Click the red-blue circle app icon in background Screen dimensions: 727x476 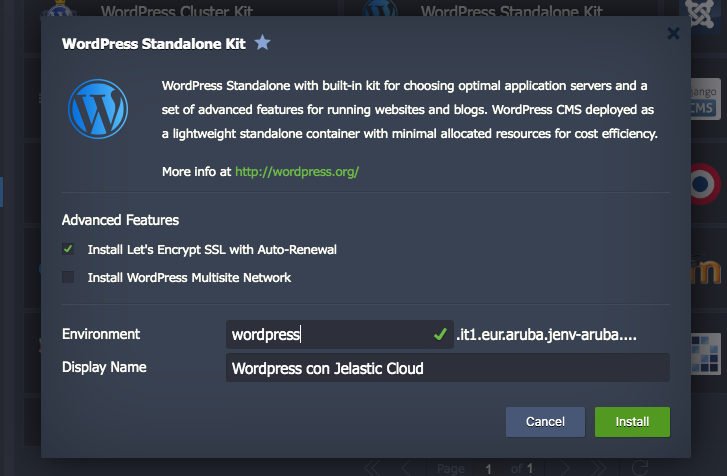tap(705, 184)
